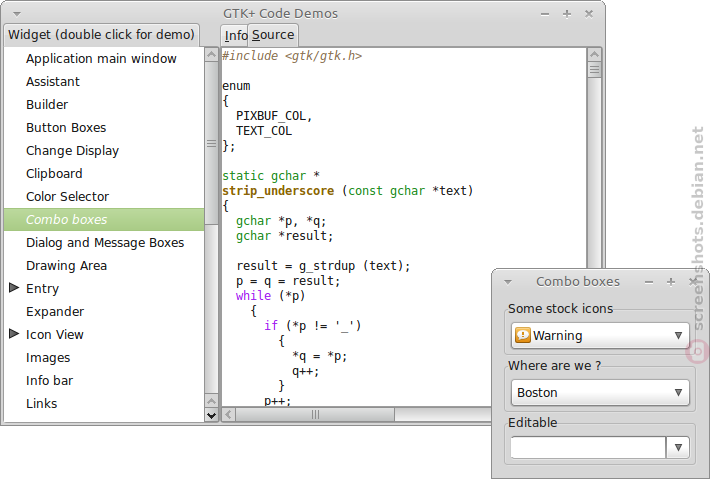The image size is (710, 479).
Task: Select the Expander demo
Action: coord(104,312)
